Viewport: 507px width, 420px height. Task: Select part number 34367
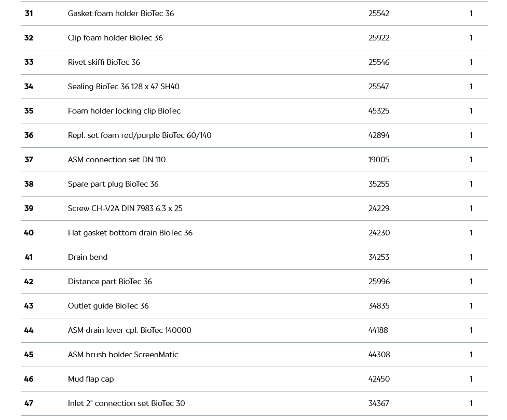coord(379,403)
